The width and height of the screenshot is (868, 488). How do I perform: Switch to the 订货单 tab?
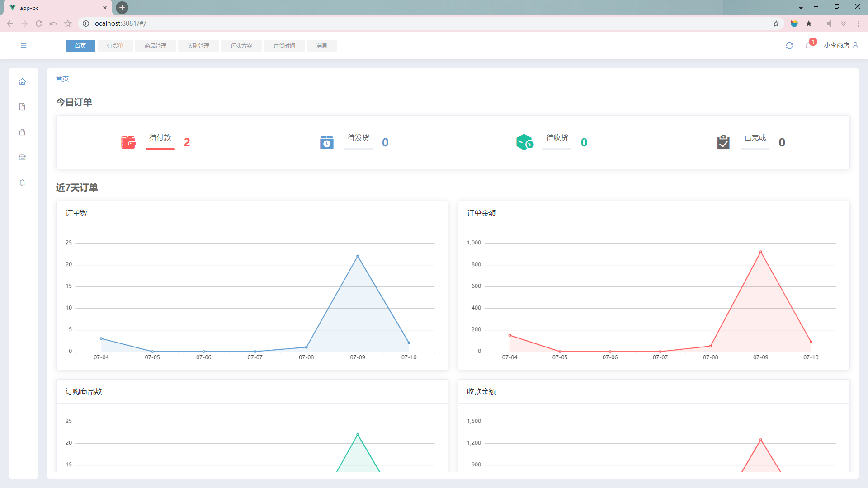click(x=115, y=46)
